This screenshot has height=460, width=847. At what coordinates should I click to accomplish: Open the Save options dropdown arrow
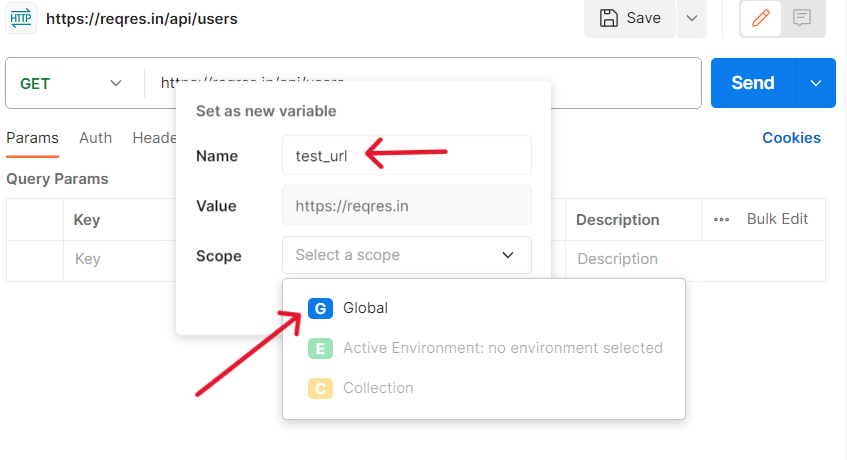pos(691,18)
